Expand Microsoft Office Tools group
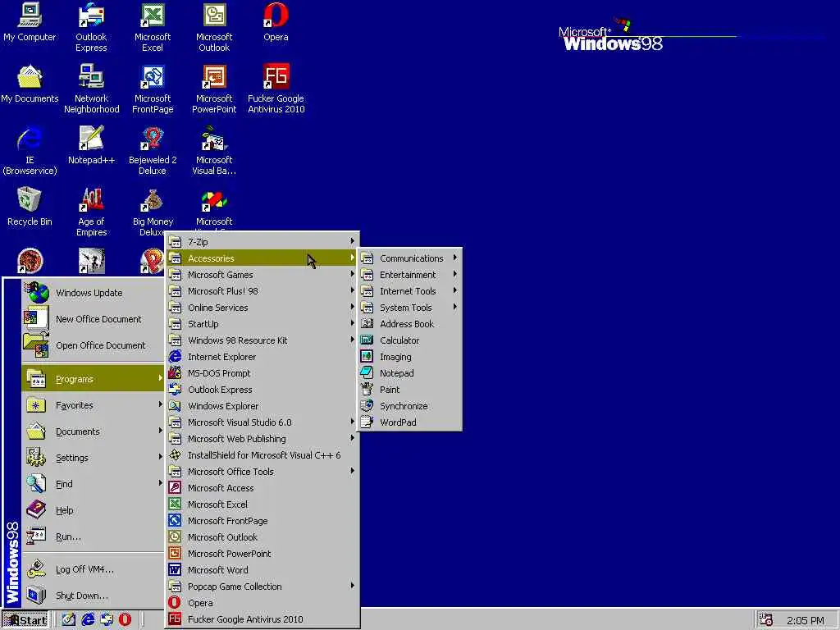This screenshot has width=840, height=630. coord(262,472)
